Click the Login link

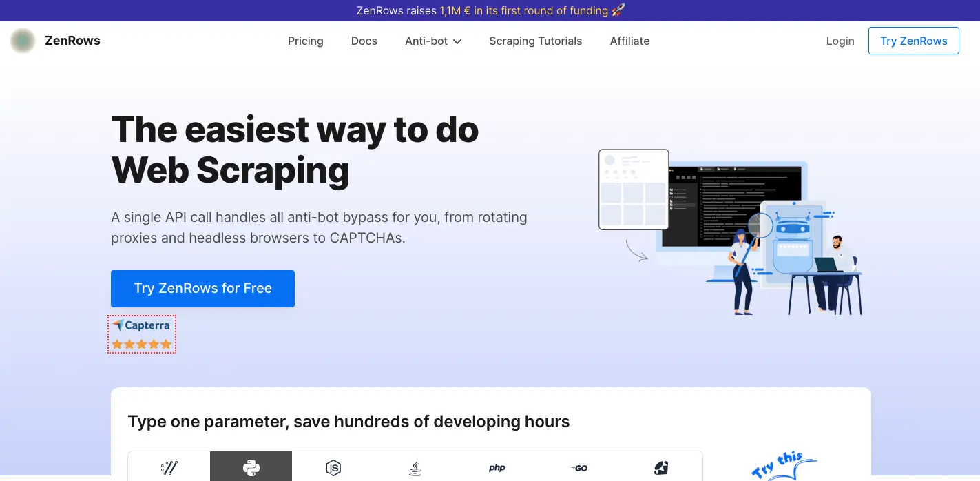pyautogui.click(x=840, y=41)
